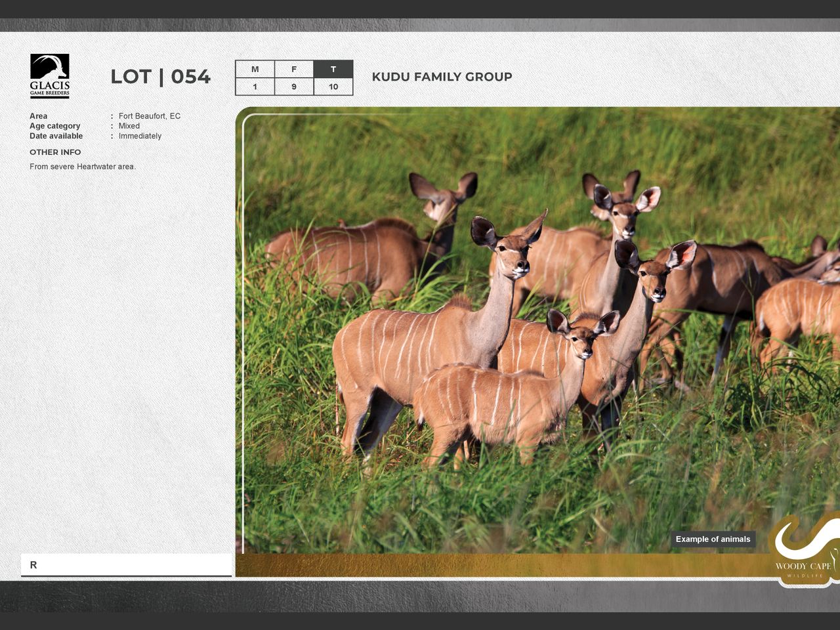Screen dimensions: 840x630
Task: Click the 'Area' field label
Action: (x=38, y=116)
